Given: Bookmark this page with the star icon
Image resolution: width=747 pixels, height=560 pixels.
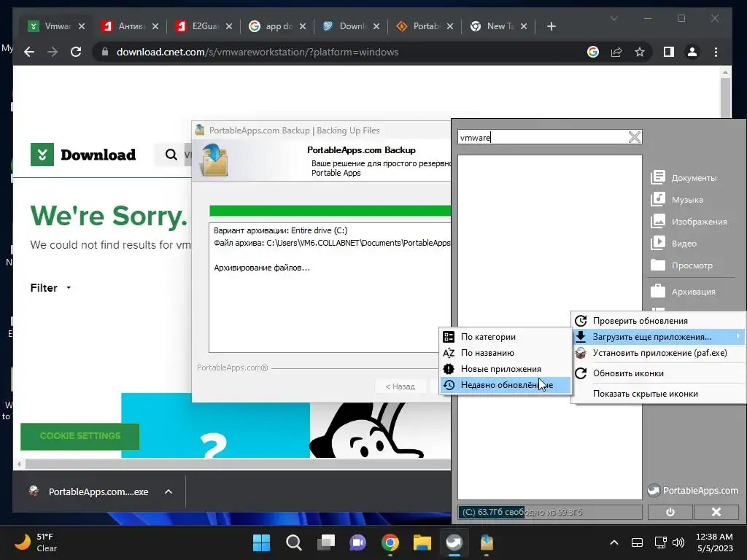Looking at the screenshot, I should 639,52.
